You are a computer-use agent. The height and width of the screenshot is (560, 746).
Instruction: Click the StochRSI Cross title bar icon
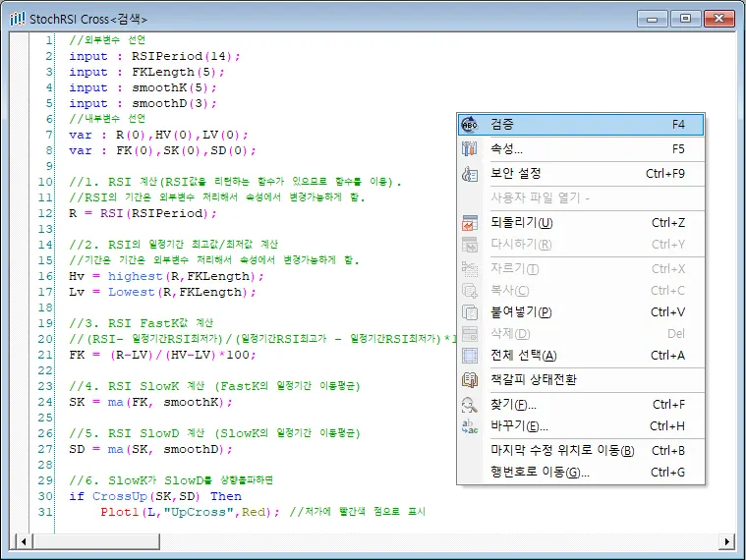click(17, 18)
